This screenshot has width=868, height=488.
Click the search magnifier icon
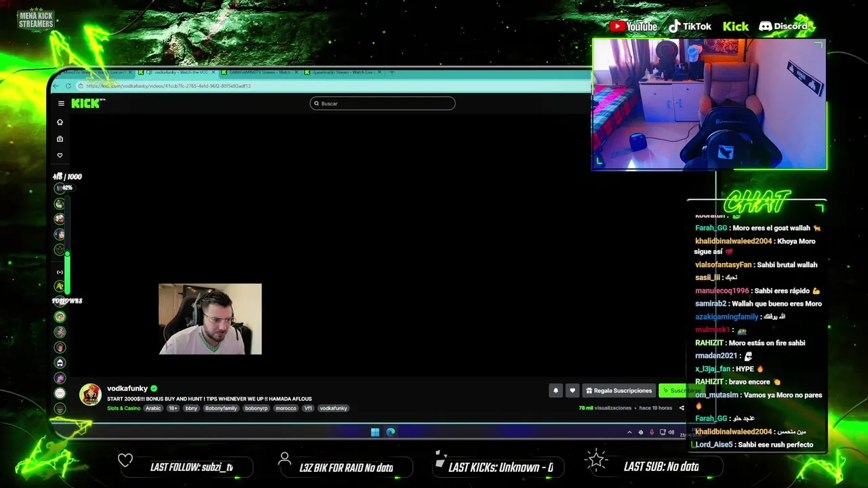click(x=316, y=104)
